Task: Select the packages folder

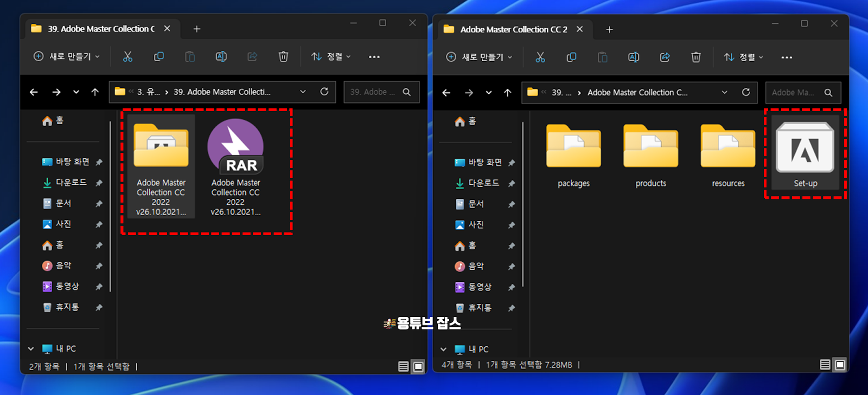Action: [573, 156]
